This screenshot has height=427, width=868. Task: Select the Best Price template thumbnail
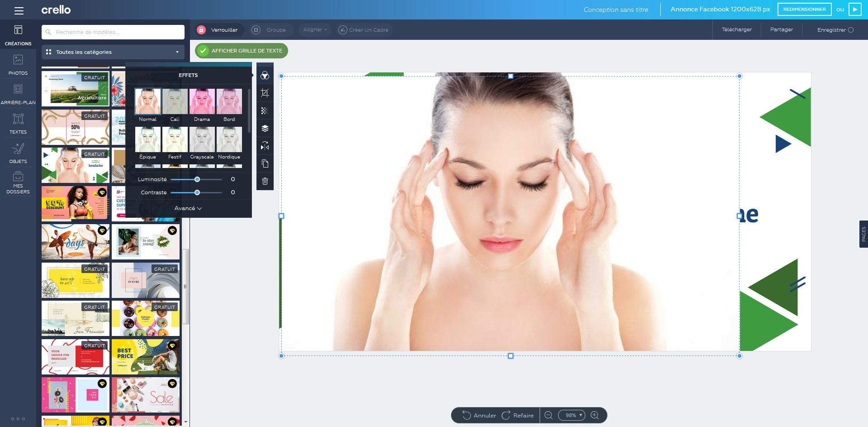click(x=146, y=357)
